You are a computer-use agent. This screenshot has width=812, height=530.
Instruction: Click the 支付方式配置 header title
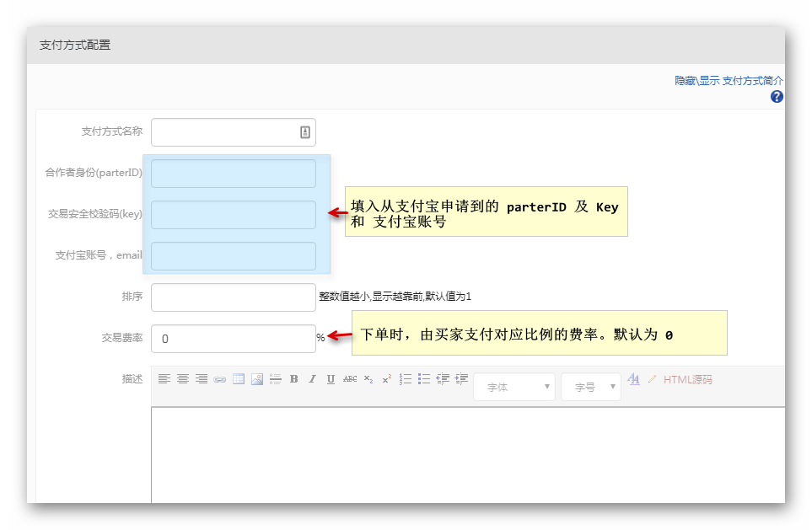[x=75, y=45]
